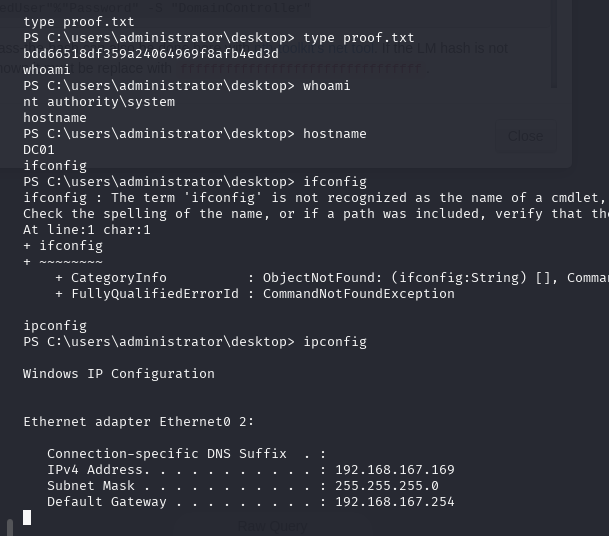Click the 'At line:1 char:1' error line

[x=87, y=230]
